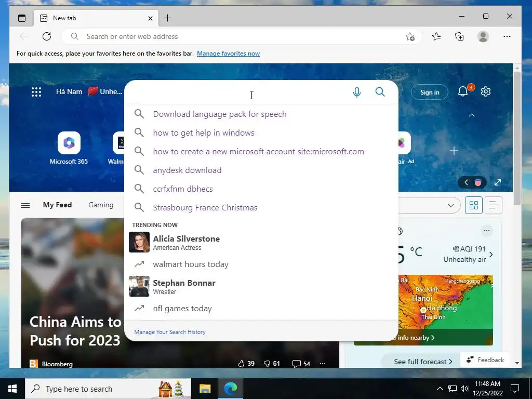
Task: Choose suggestion create new microsoft account
Action: pos(261,151)
